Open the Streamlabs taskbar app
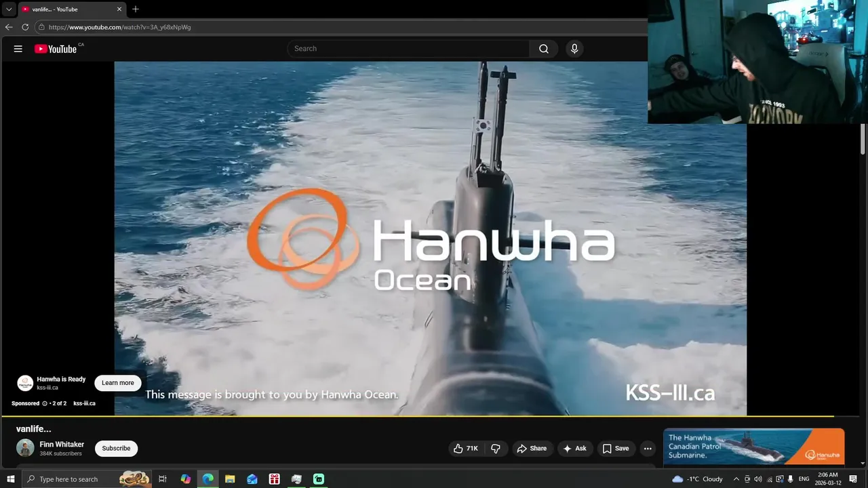Screen dimensions: 868x488 coord(319,479)
